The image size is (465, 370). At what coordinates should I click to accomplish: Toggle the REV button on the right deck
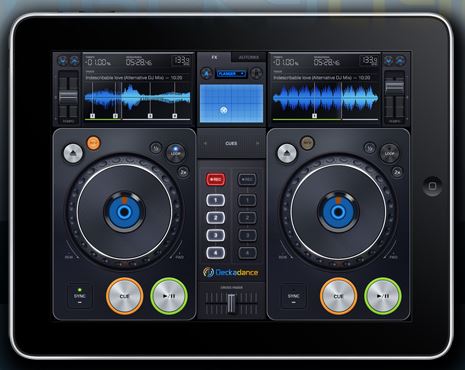click(307, 143)
